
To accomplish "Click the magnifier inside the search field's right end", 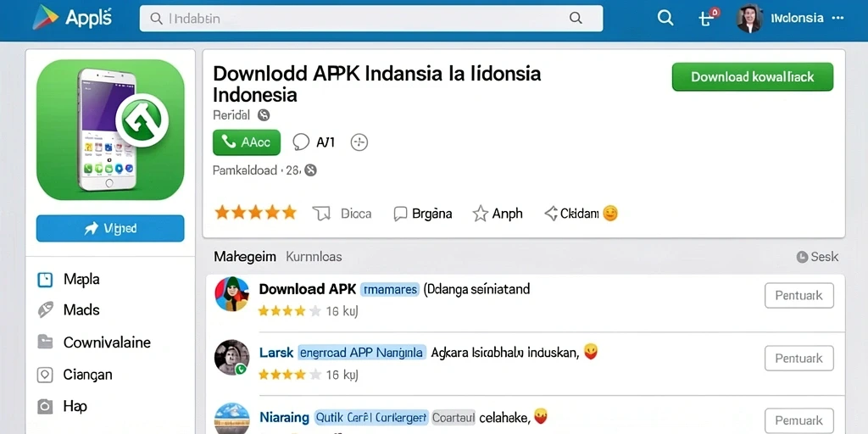I will coord(576,19).
